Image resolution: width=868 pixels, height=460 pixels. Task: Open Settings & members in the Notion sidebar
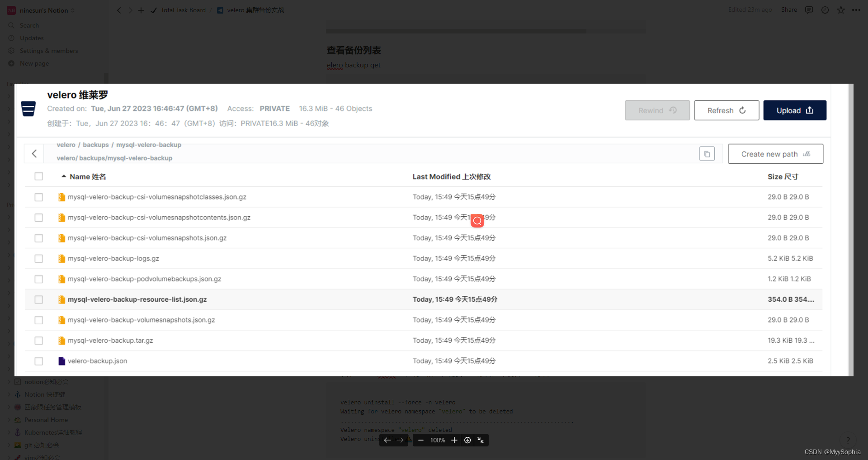point(49,51)
